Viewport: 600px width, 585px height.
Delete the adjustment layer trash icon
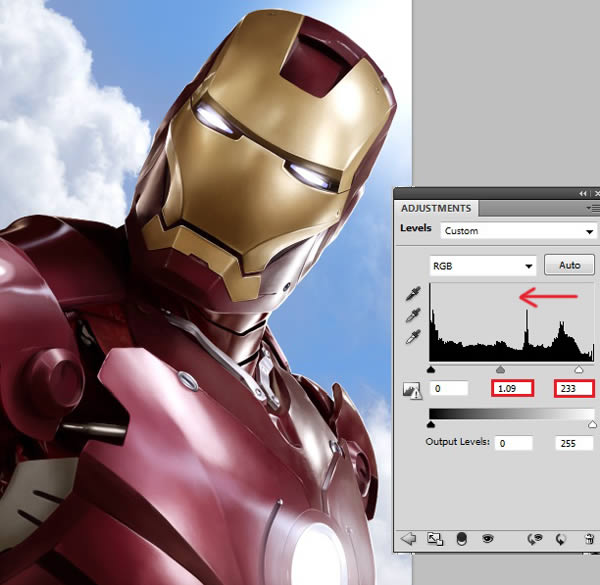click(589, 539)
